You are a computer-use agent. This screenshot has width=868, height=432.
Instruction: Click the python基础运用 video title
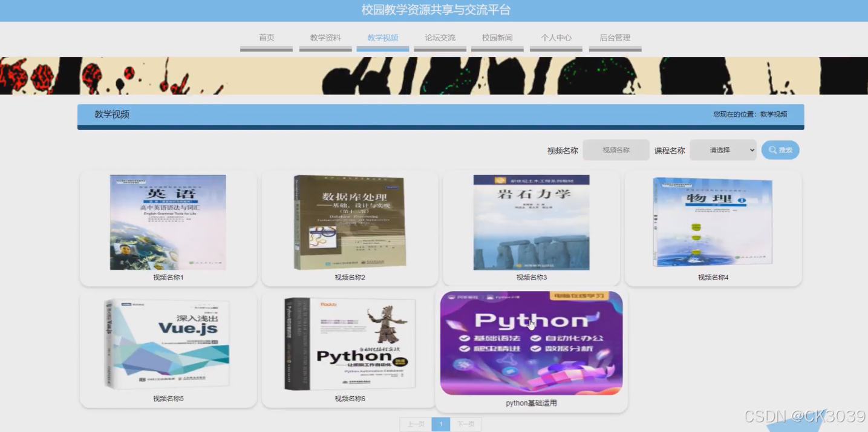pyautogui.click(x=531, y=403)
